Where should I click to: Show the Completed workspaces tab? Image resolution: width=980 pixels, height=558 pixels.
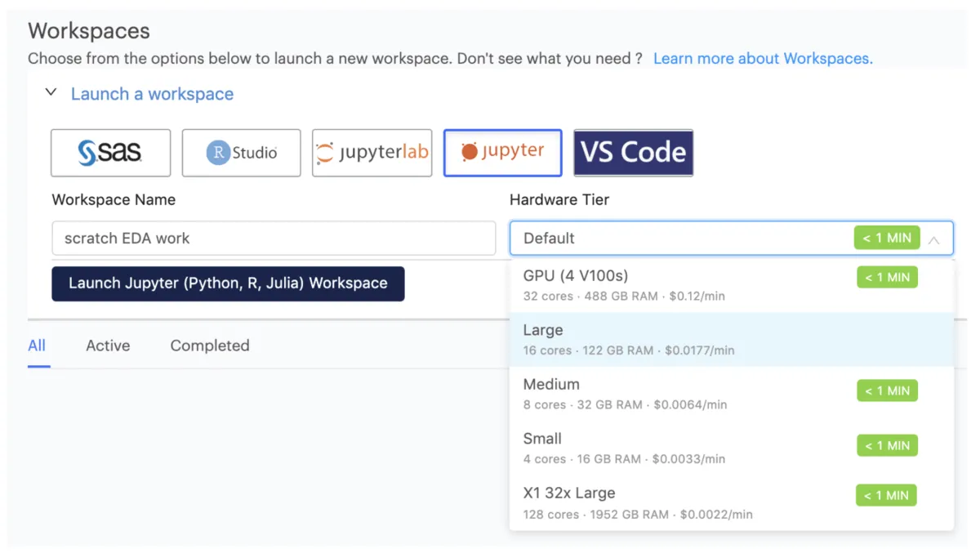(210, 346)
